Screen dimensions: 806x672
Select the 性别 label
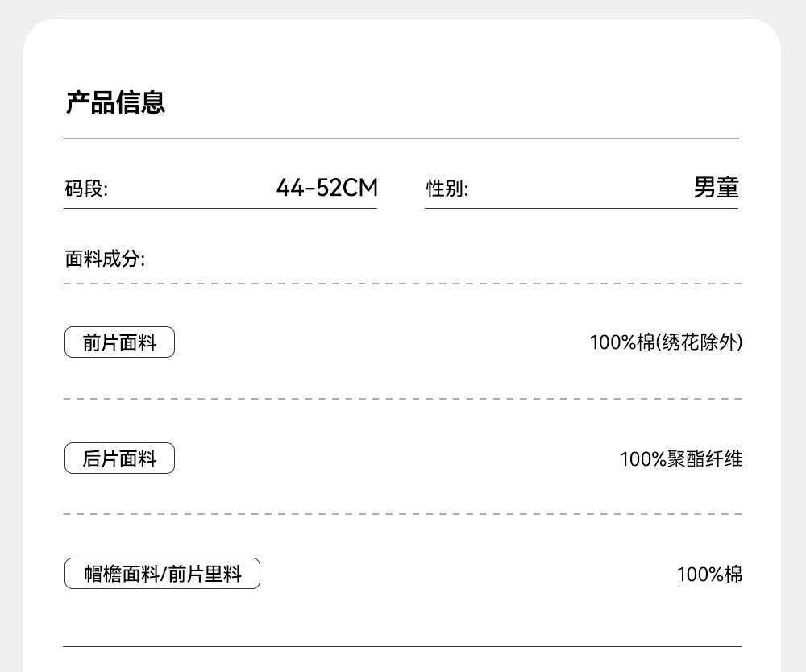coord(447,189)
